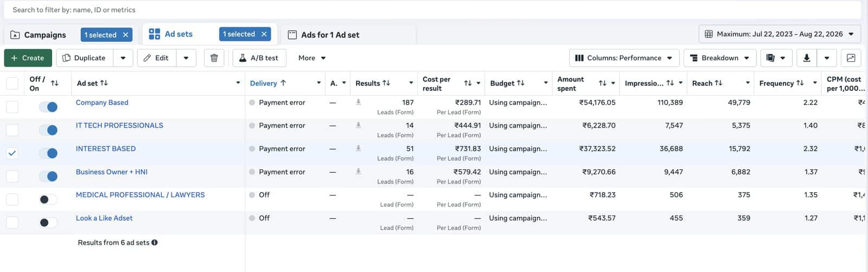Screen dimensions: 868x272
Task: Check the Company Based row checkbox
Action: [12, 107]
